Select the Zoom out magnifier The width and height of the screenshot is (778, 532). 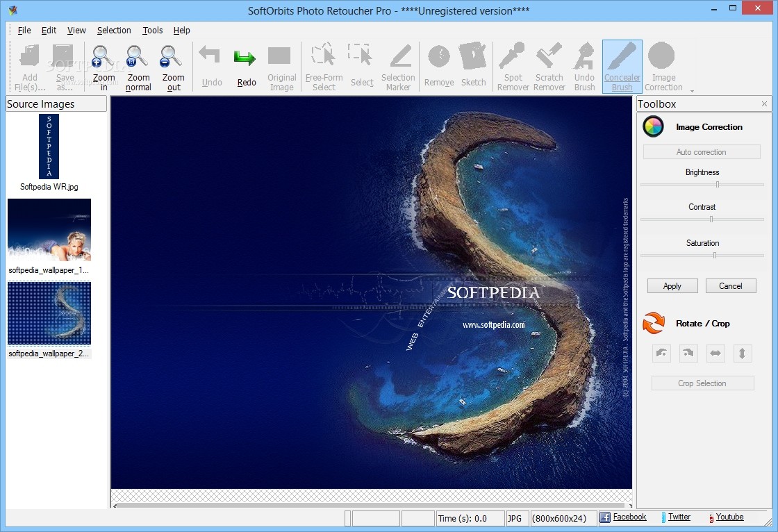click(172, 56)
